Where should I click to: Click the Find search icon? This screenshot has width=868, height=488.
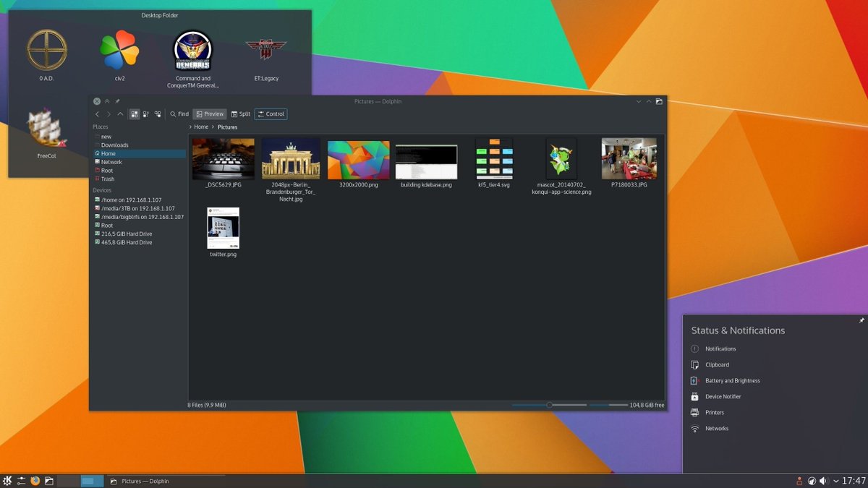[x=178, y=114]
